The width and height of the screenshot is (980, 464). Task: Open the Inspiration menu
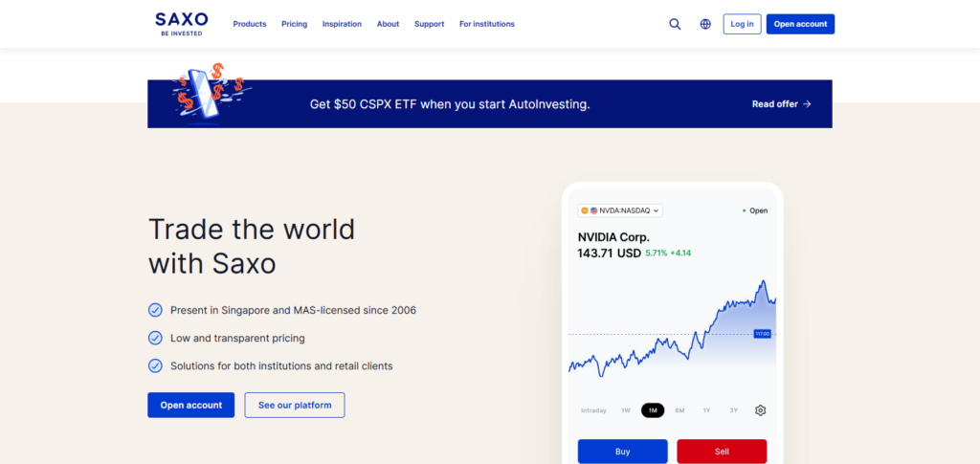pyautogui.click(x=342, y=24)
